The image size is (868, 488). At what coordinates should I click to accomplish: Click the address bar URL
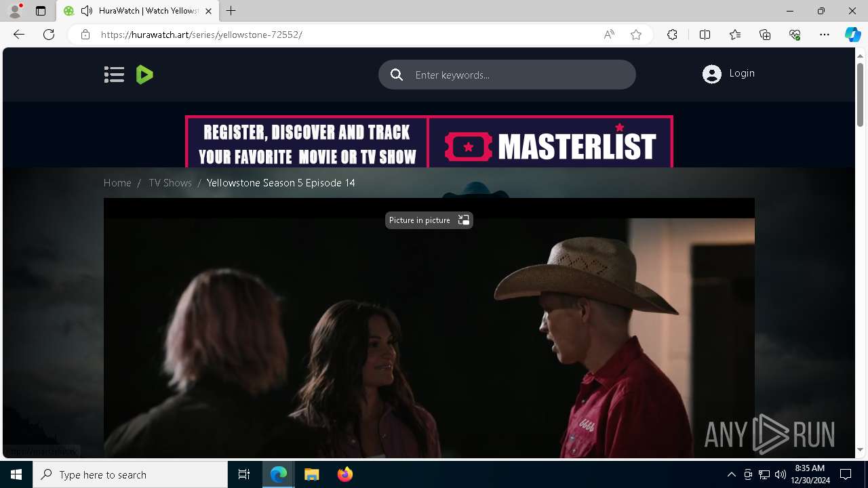tap(201, 35)
